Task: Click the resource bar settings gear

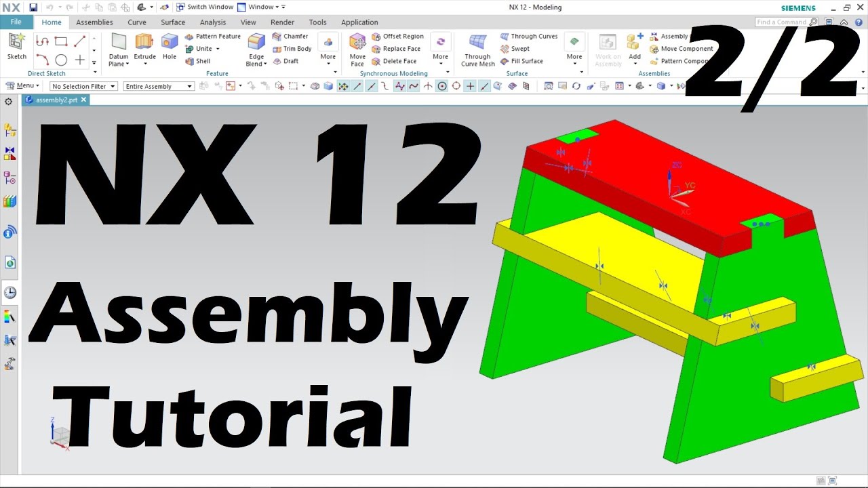Action: [8, 102]
